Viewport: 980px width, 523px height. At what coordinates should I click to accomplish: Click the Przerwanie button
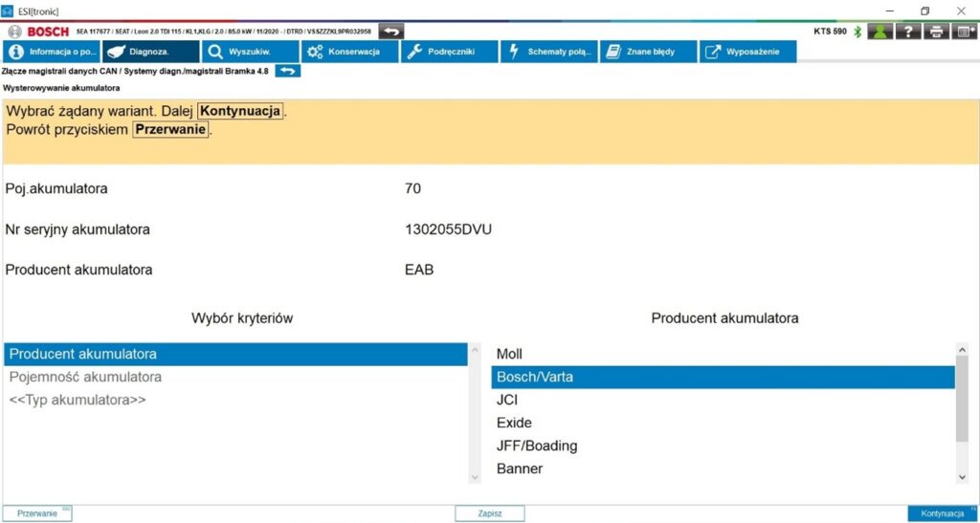[x=36, y=513]
